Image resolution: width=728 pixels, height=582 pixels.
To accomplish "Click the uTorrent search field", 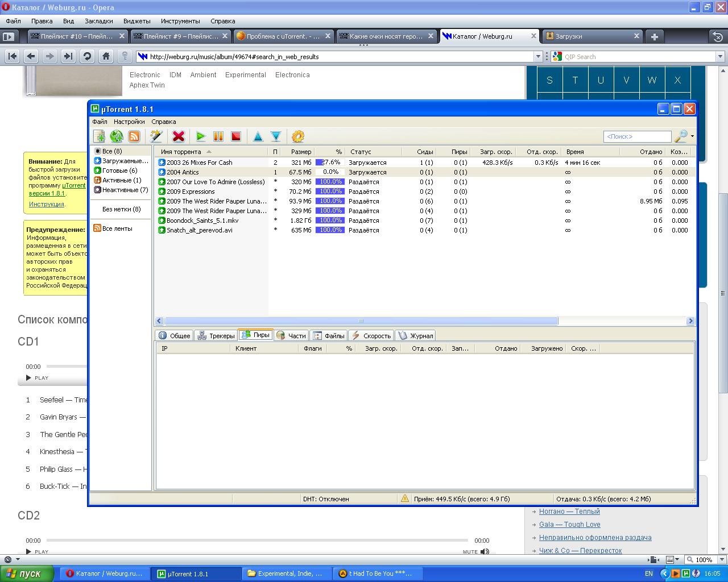I will [x=637, y=136].
